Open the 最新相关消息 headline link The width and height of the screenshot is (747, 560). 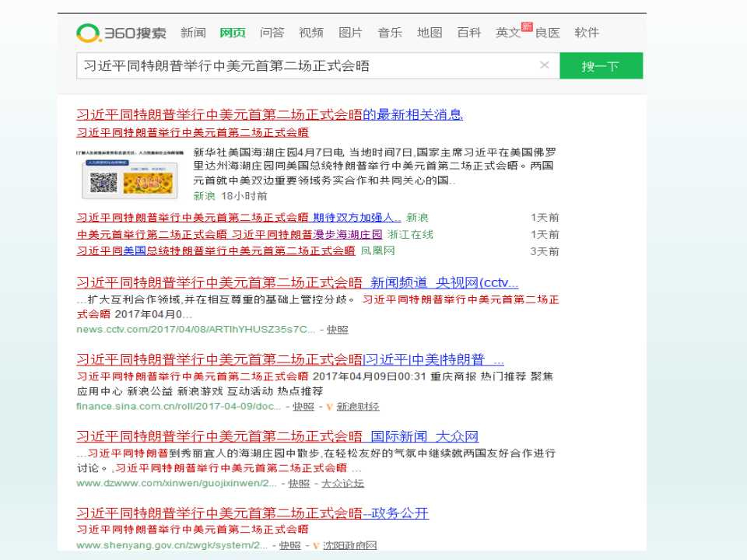tap(270, 115)
